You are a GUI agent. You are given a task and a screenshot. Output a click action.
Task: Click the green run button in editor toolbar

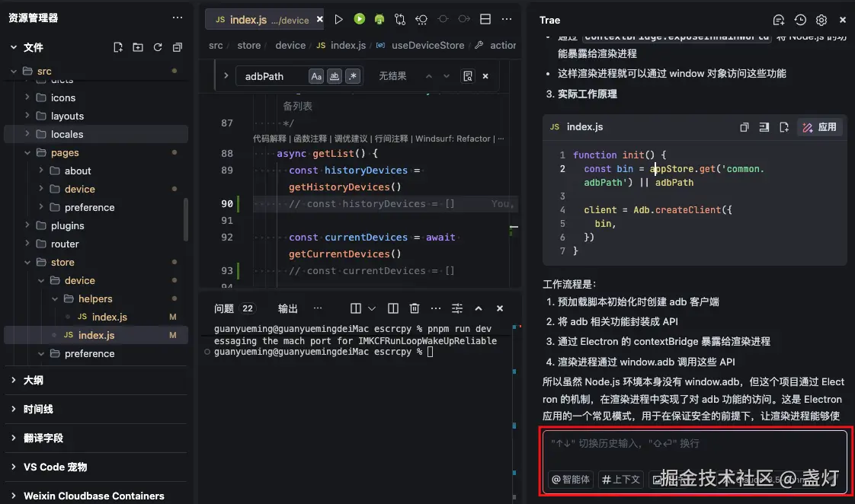[359, 19]
